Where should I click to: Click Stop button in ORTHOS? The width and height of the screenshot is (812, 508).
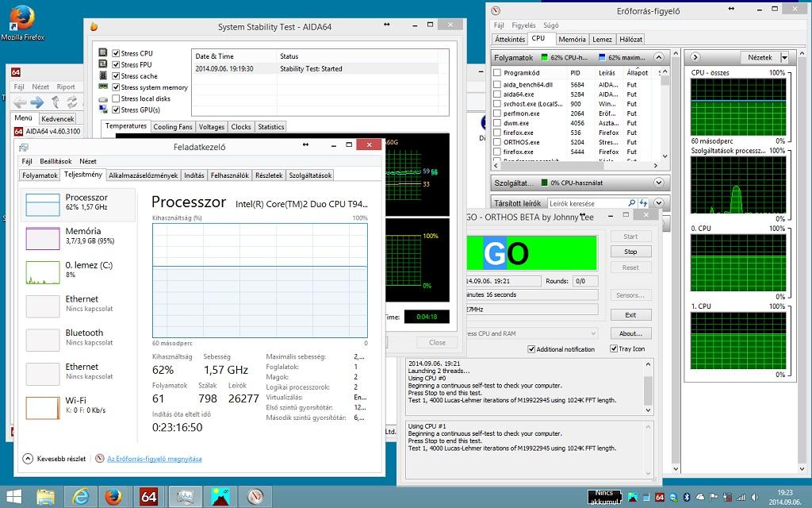630,252
